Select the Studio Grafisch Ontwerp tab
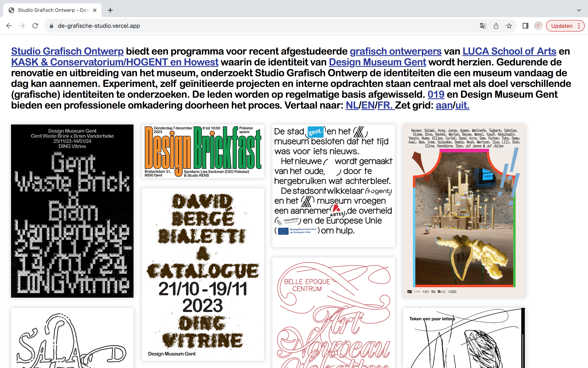588x368 pixels. [52, 10]
